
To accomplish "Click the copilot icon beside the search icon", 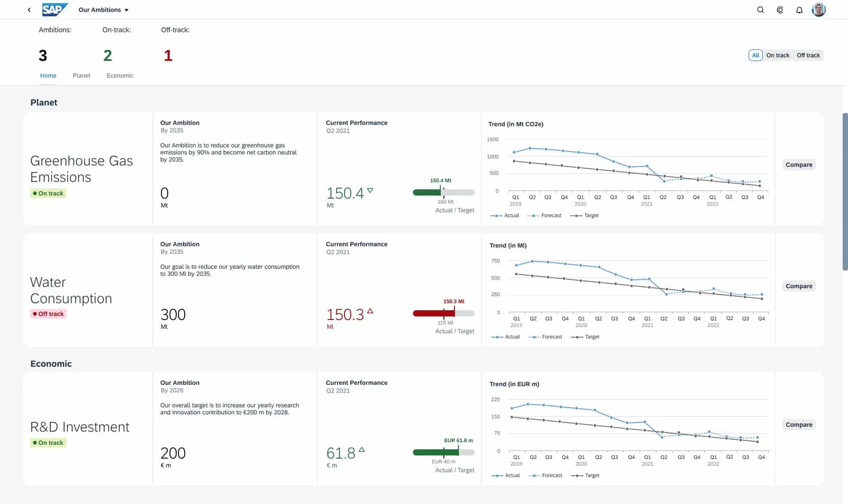I will 780,10.
